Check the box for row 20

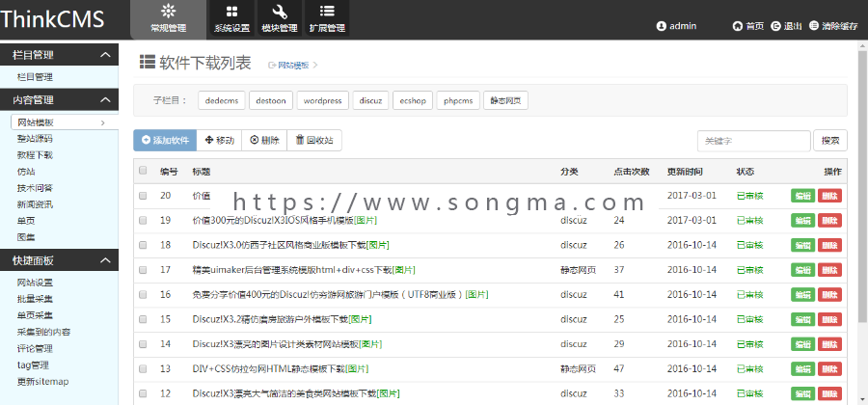pyautogui.click(x=143, y=196)
